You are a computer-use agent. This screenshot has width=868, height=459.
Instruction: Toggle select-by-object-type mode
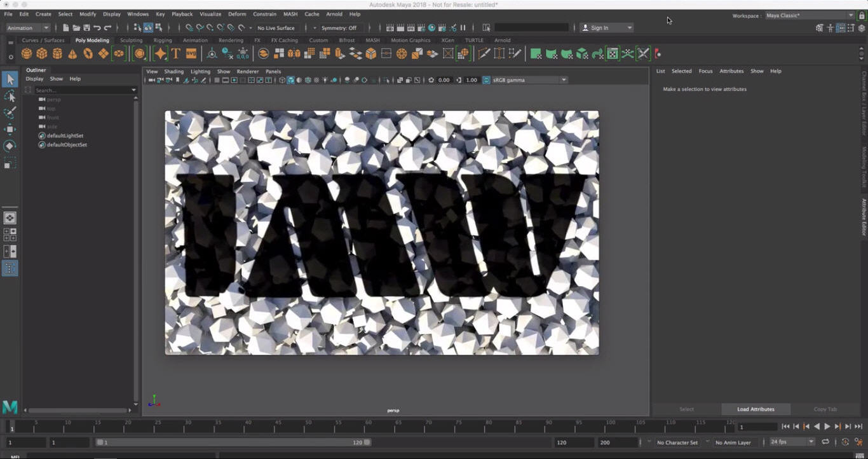147,28
